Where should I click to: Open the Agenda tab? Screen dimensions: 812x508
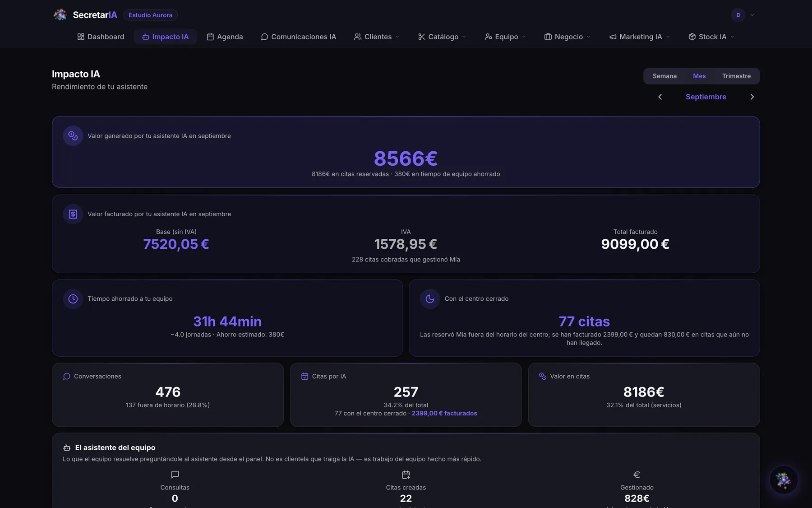(x=225, y=37)
